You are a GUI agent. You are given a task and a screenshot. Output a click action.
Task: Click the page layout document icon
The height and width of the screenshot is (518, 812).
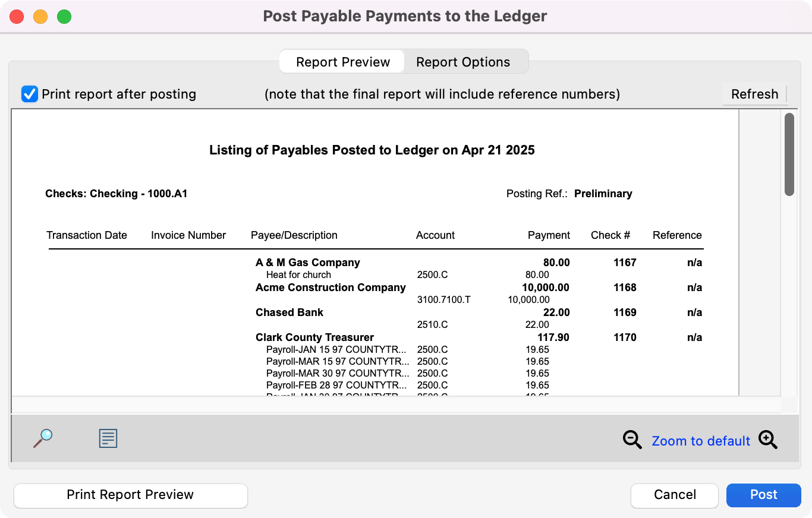pos(108,438)
